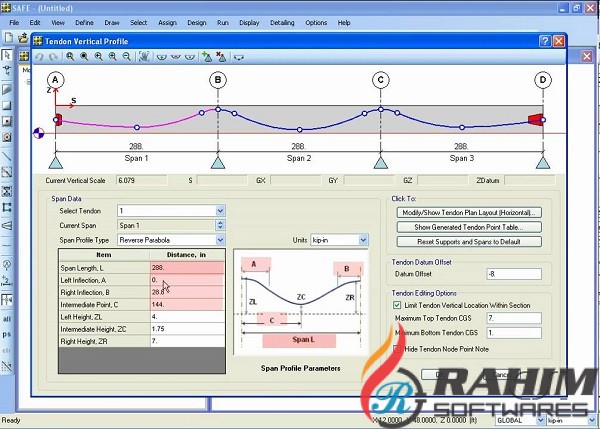Click the Delete Support red X icon
Screen dimensions: 600x429
[221, 57]
